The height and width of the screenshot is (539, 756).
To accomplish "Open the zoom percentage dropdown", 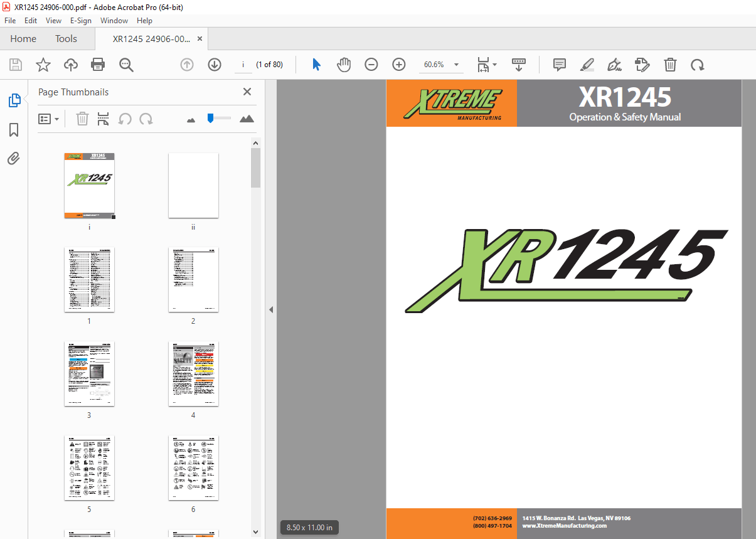I will tap(456, 65).
